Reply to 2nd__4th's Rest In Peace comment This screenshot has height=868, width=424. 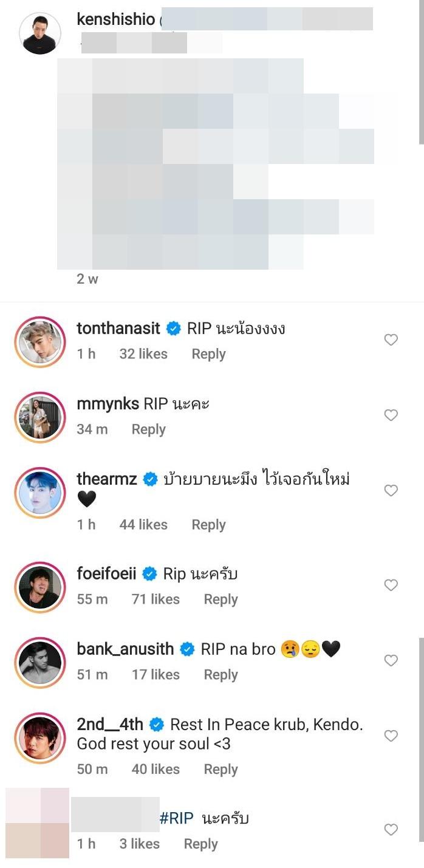(x=221, y=770)
